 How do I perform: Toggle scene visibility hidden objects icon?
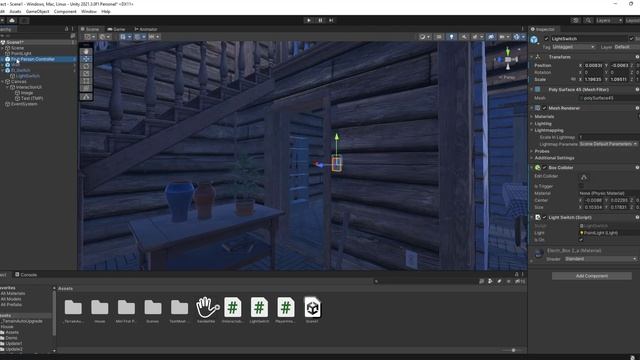491,37
